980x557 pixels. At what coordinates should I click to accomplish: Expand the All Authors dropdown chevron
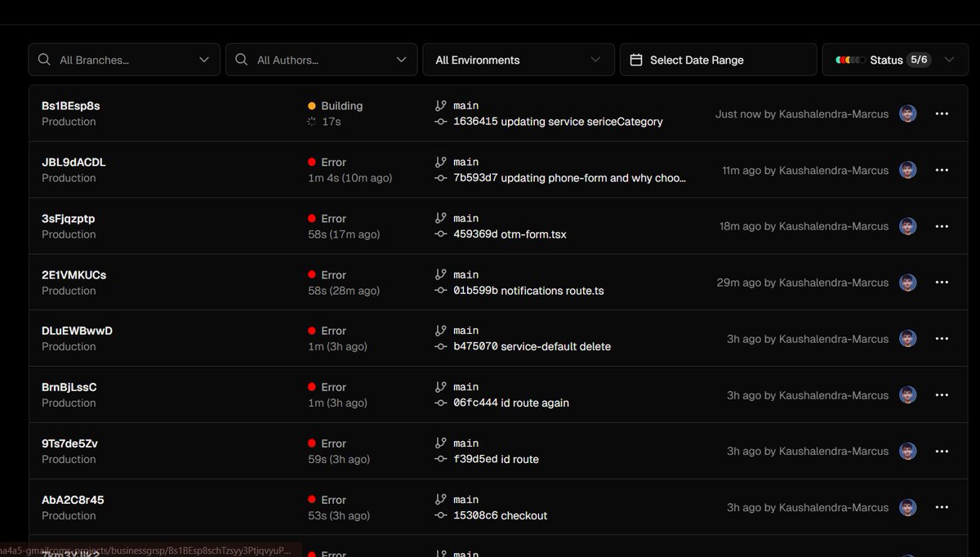point(401,60)
